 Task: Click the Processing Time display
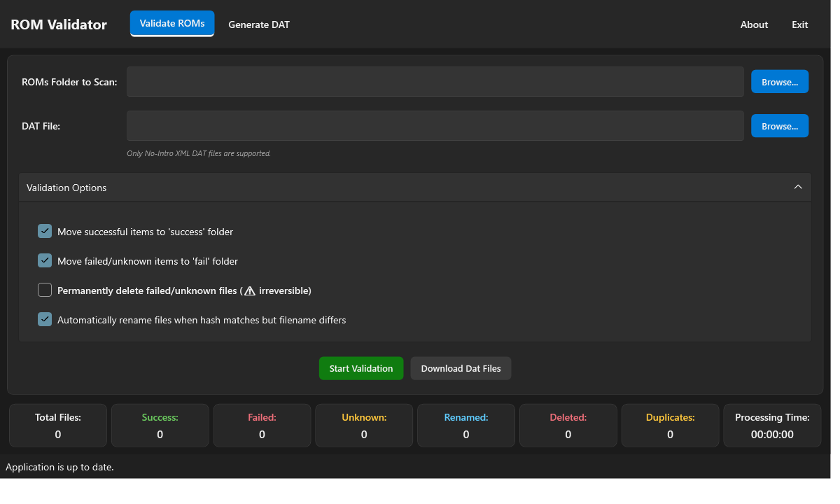click(772, 426)
